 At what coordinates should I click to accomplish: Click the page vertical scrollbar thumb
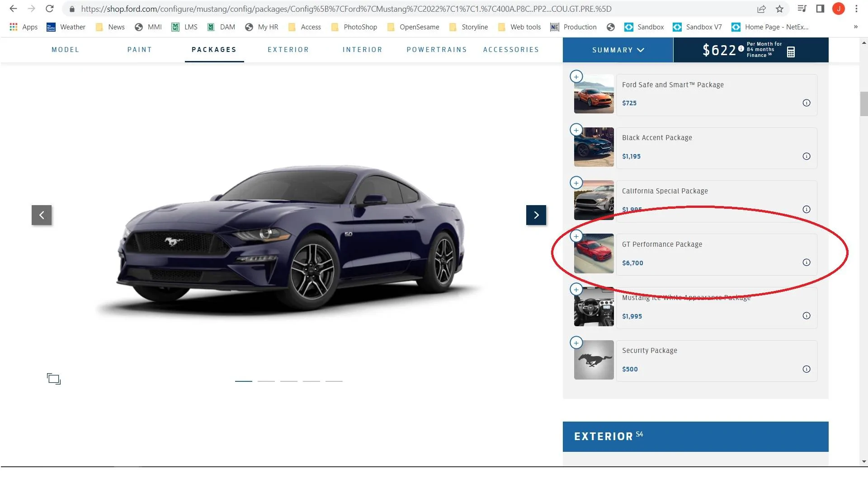pos(864,104)
